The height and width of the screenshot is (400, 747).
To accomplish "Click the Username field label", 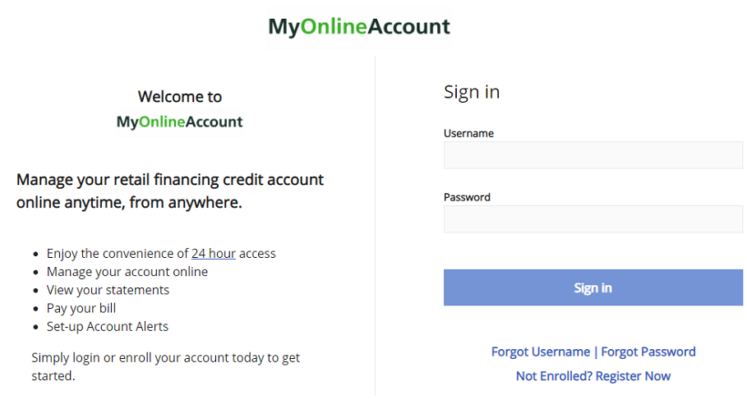I will coord(468,133).
